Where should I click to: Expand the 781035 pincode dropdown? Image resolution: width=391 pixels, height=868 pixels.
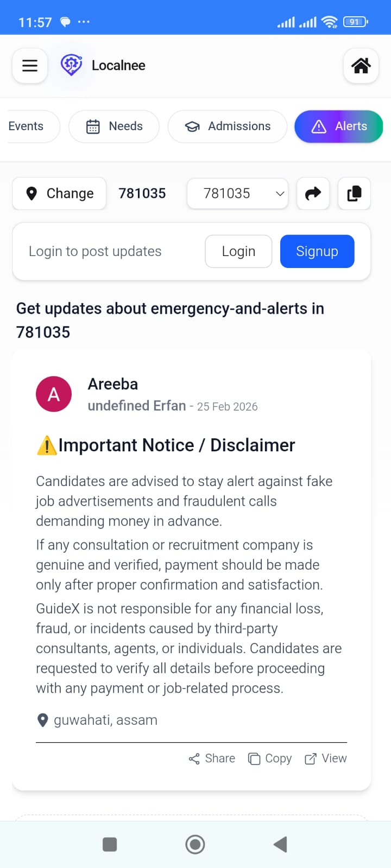click(x=238, y=193)
